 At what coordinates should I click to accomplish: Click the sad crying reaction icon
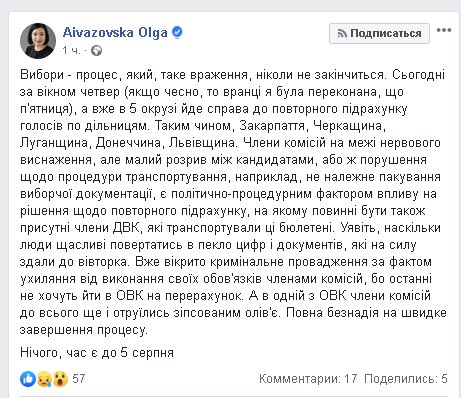(44, 379)
